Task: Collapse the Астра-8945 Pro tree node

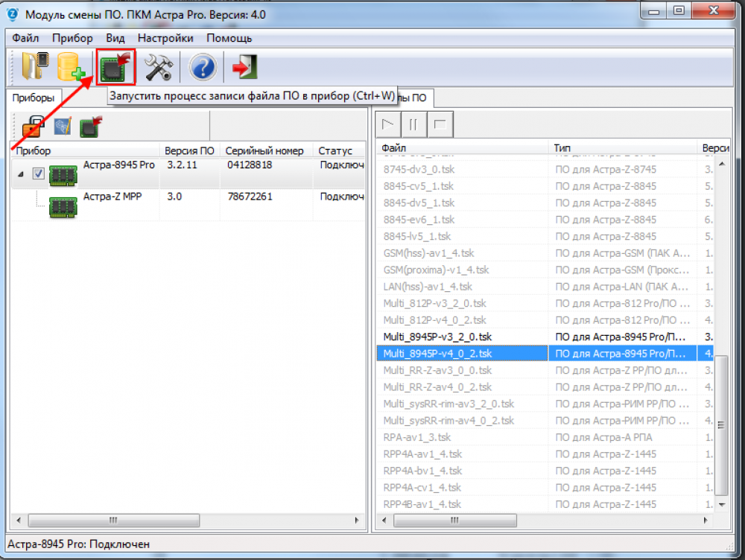Action: click(x=20, y=174)
